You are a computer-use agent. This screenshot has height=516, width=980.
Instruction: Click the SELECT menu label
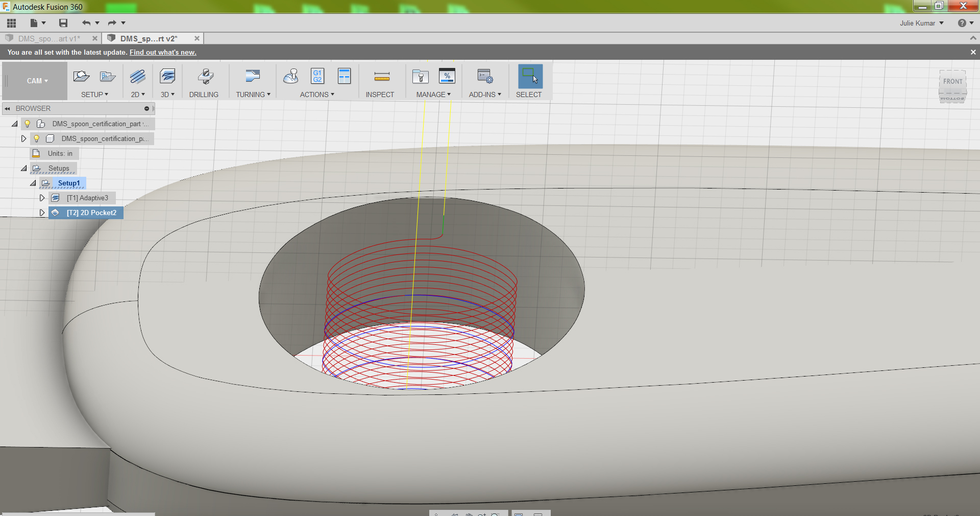click(529, 95)
